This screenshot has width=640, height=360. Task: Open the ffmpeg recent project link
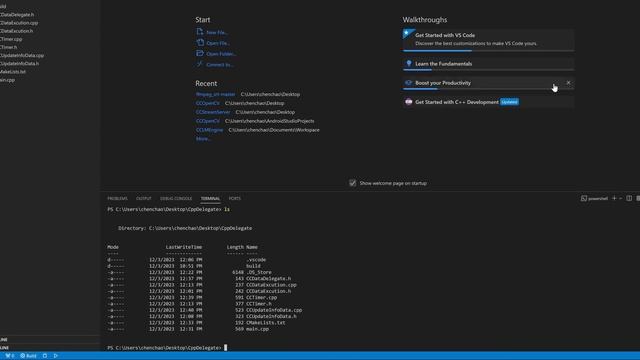coord(216,94)
